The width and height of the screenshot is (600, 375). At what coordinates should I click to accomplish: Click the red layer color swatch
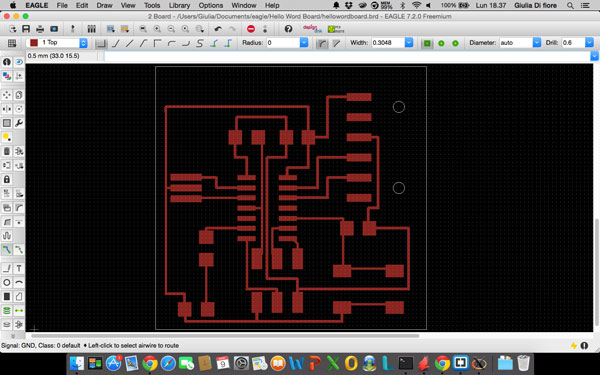[x=34, y=42]
